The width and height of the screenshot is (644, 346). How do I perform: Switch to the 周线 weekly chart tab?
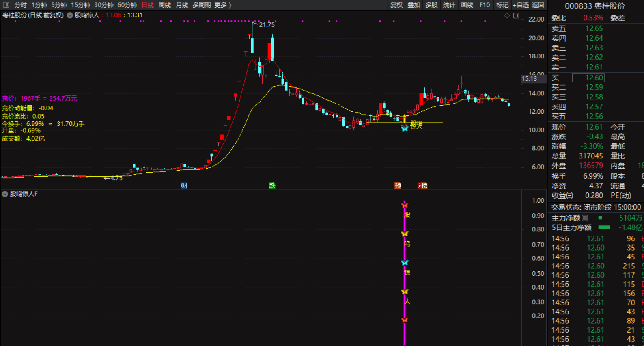click(x=164, y=5)
